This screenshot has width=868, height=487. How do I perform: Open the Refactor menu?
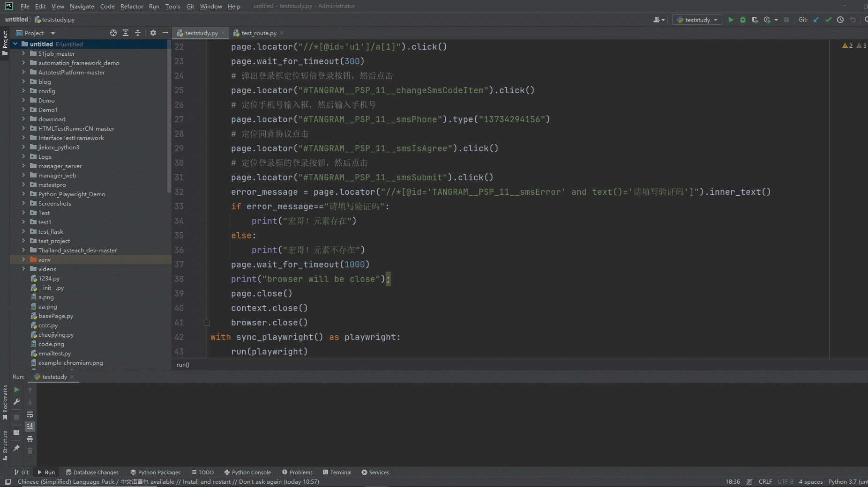(132, 6)
